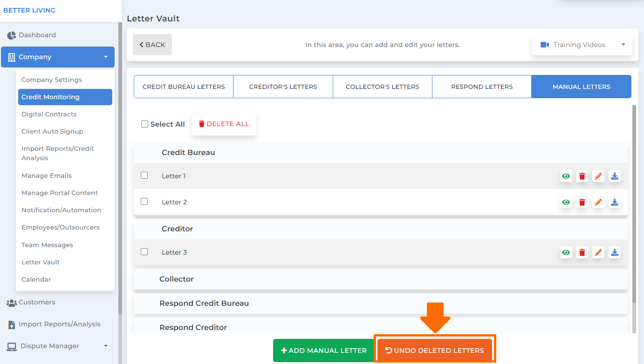Download Letter 1
This screenshot has height=364, width=644.
click(615, 176)
